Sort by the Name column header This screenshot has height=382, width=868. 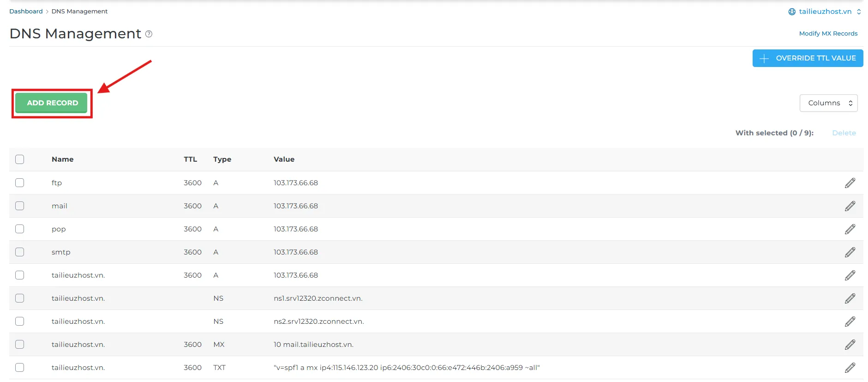pos(62,159)
